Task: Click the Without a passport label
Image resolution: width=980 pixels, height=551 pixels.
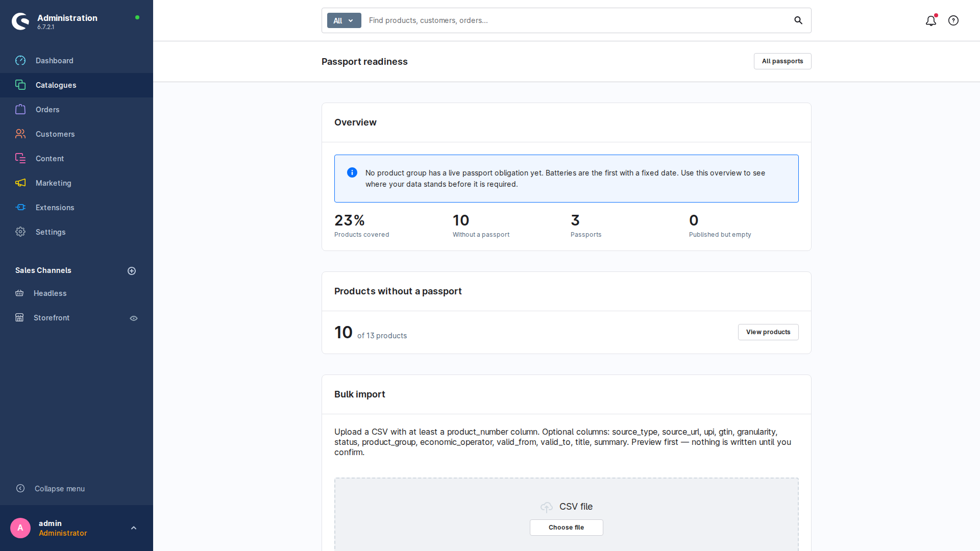Action: (x=481, y=235)
